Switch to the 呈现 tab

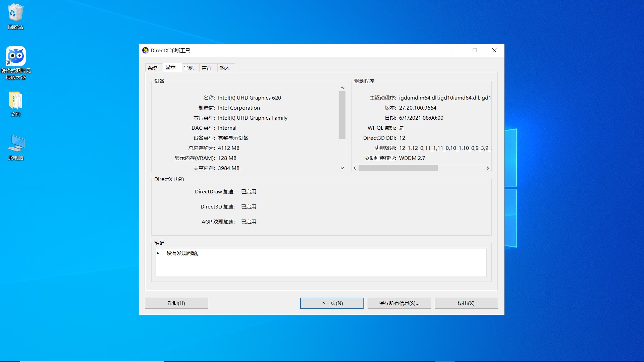(x=190, y=67)
